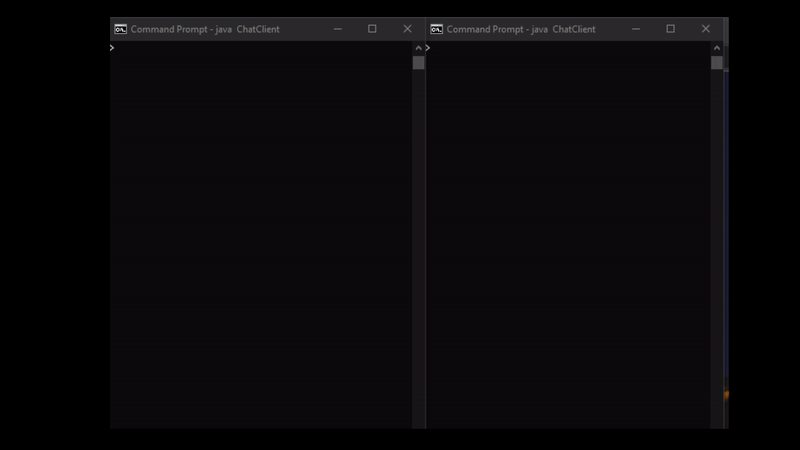800x450 pixels.
Task: Minimize the right ChatClient window
Action: pos(636,29)
